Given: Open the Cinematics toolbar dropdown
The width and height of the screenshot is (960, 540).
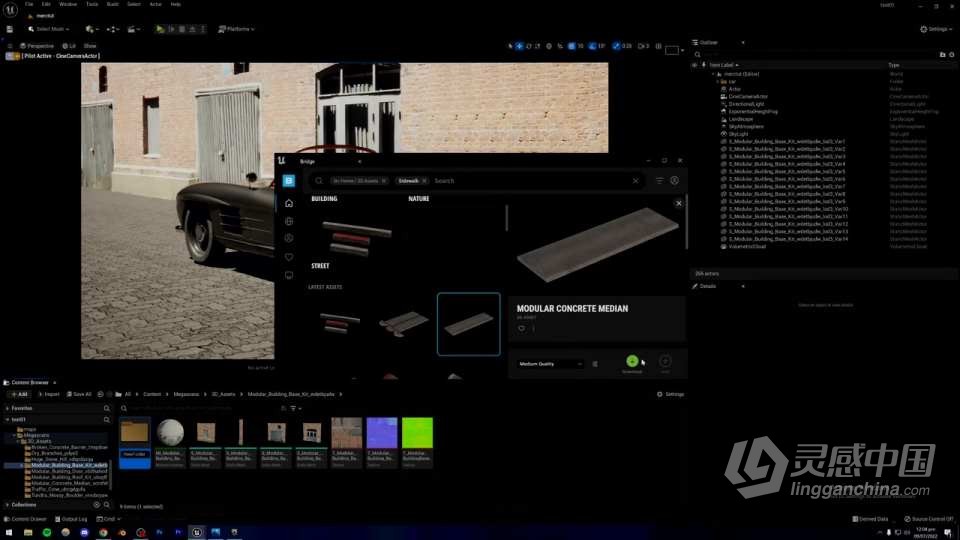Looking at the screenshot, I should pyautogui.click(x=133, y=29).
